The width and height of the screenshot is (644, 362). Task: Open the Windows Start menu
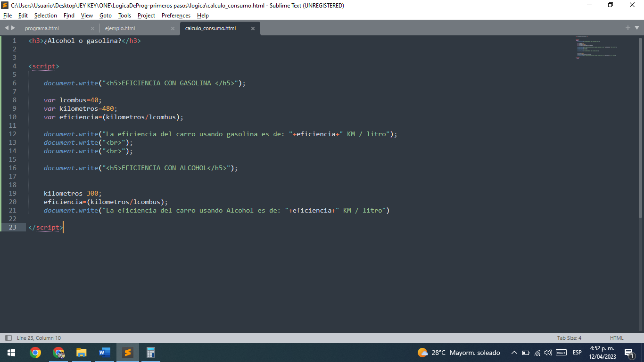click(11, 353)
